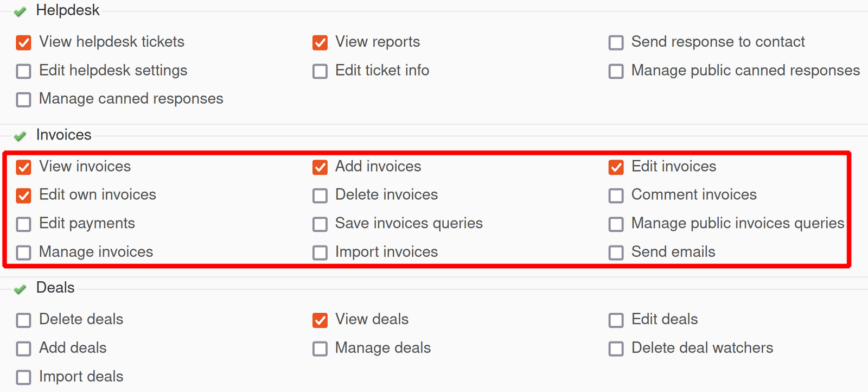Uncheck the View helpdesk tickets permission

[23, 42]
